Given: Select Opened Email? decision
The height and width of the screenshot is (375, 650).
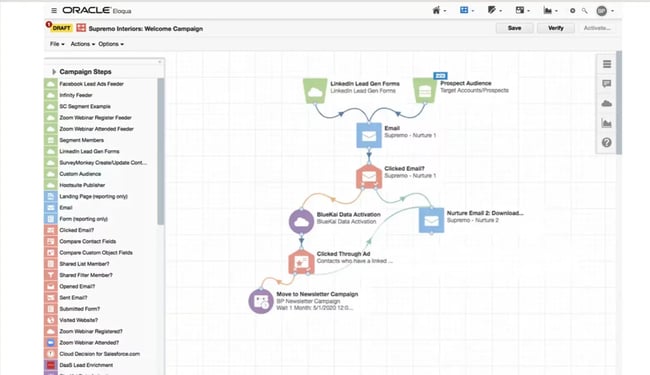Looking at the screenshot, I should (100, 286).
